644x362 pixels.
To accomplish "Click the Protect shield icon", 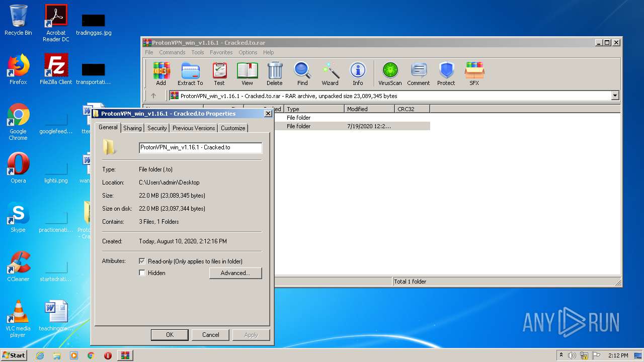I will [446, 73].
